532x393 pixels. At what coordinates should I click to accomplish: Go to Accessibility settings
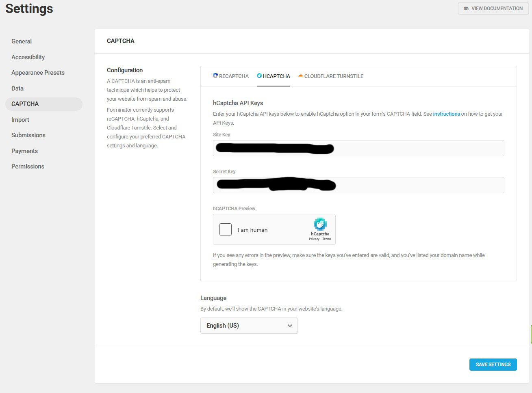pos(28,57)
